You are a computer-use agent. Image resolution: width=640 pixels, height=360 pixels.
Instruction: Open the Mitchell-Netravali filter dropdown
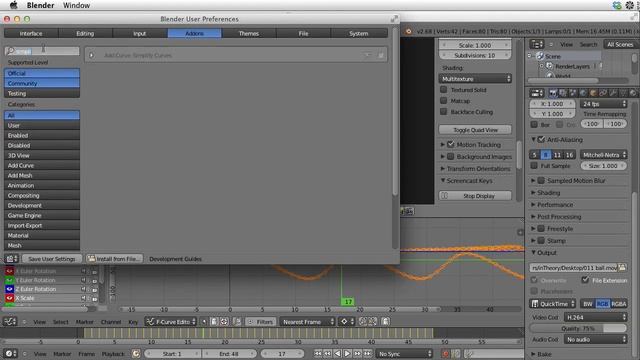(603, 155)
